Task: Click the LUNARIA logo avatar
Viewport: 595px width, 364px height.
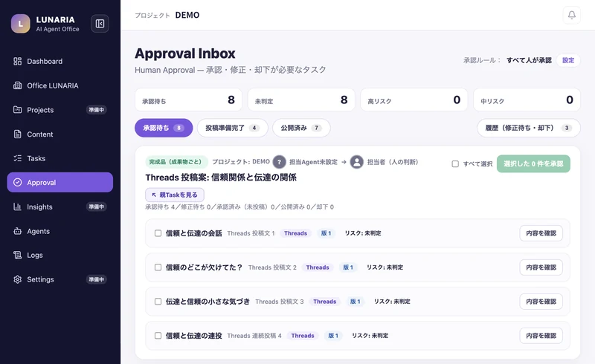Action: coord(21,24)
